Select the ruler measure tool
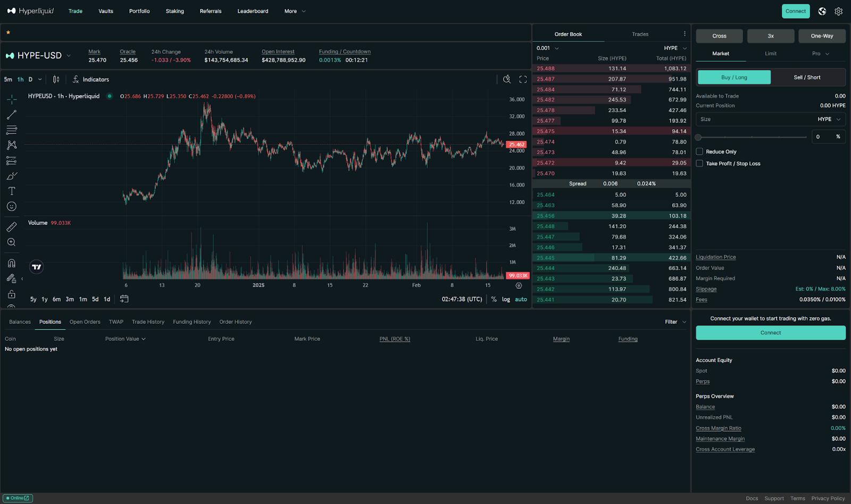This screenshot has width=851, height=504. click(x=12, y=227)
